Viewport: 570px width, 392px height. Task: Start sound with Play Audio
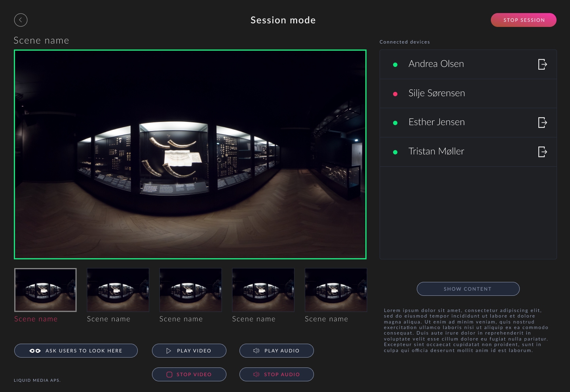[277, 351]
